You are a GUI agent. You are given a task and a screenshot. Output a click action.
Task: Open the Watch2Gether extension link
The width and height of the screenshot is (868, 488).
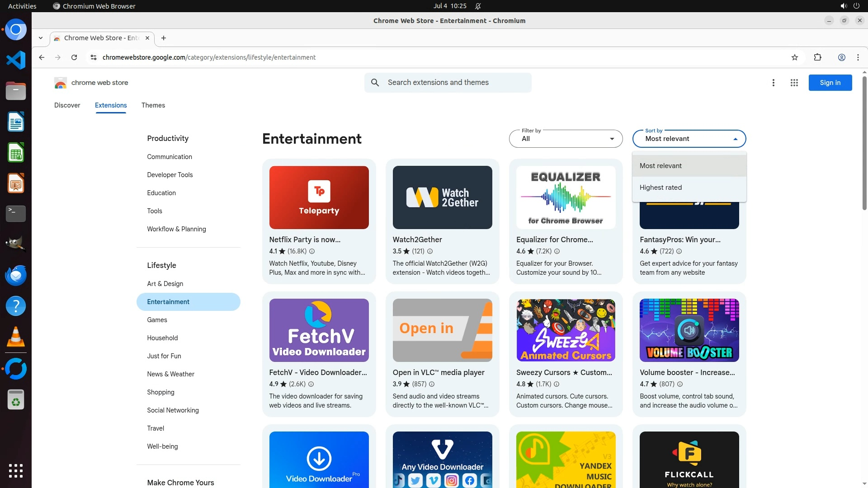click(x=417, y=239)
